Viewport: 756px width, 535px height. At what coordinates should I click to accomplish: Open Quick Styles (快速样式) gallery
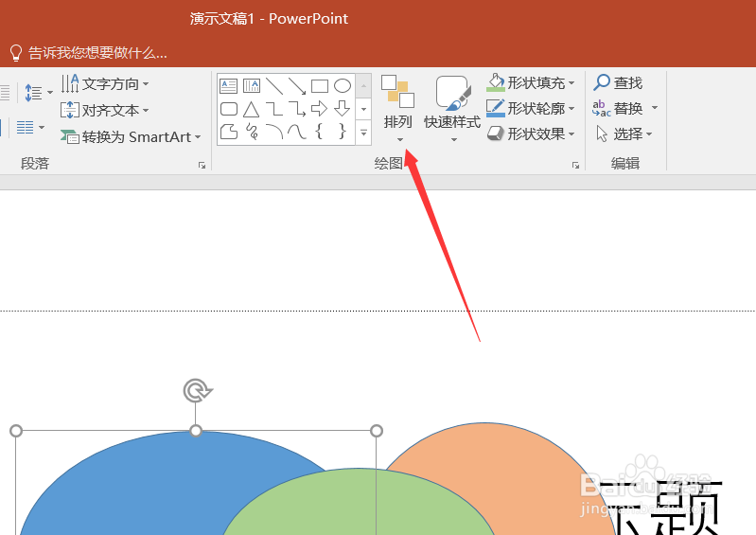pyautogui.click(x=452, y=109)
